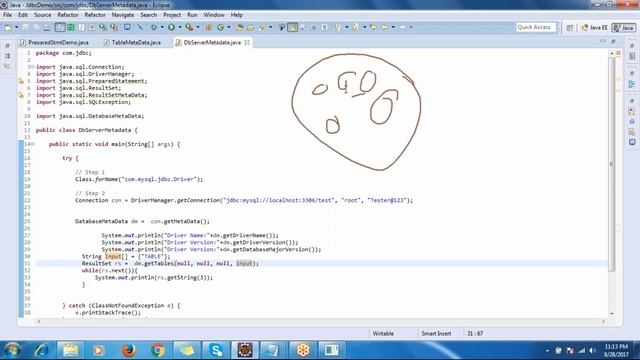Run the program with green Run button

click(x=171, y=27)
